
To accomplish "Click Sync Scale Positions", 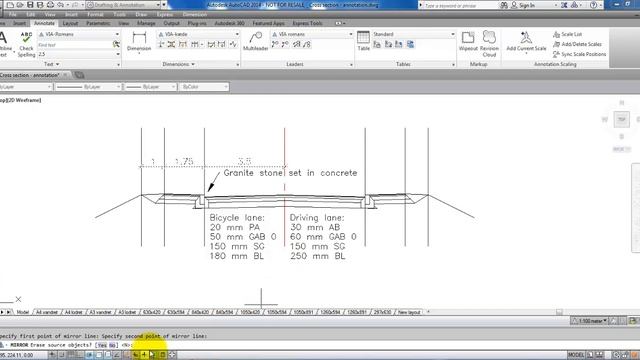I will click(x=580, y=54).
